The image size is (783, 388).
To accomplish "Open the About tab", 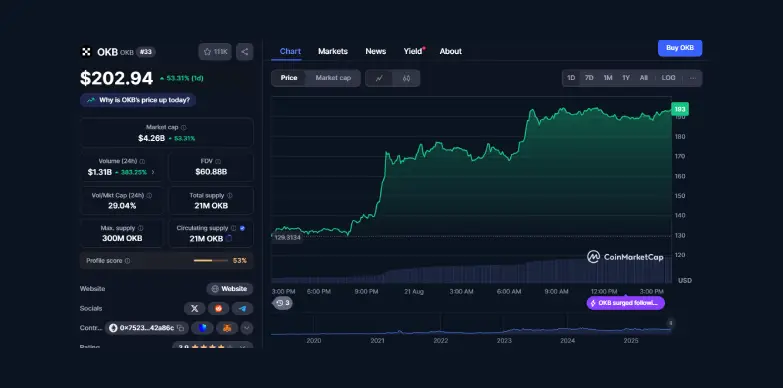I will tap(450, 51).
